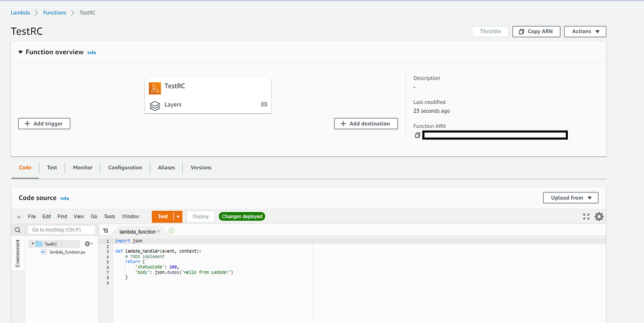Copy Function ARN using the small copy icon
Image resolution: width=644 pixels, height=323 pixels.
coord(417,135)
